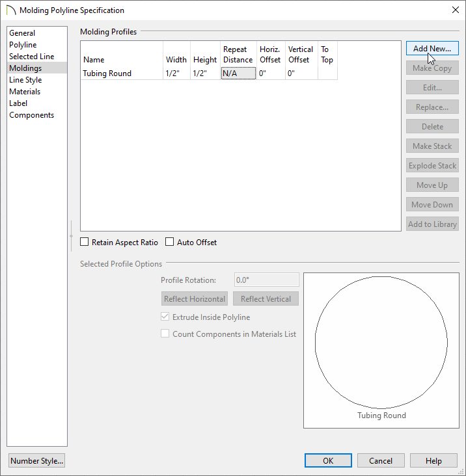Toggle the Extrude Inside Polyline checkbox
466x476 pixels.
[x=165, y=317]
